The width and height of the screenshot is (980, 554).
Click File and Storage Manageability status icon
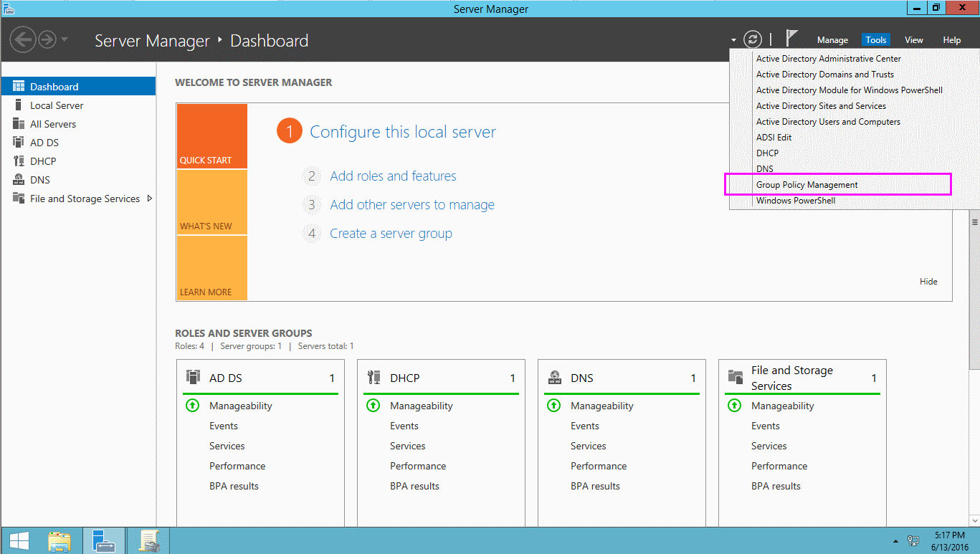[x=734, y=406]
